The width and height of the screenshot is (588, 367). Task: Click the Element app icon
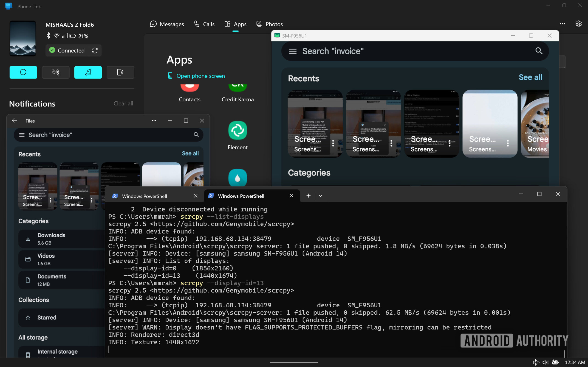pyautogui.click(x=237, y=130)
